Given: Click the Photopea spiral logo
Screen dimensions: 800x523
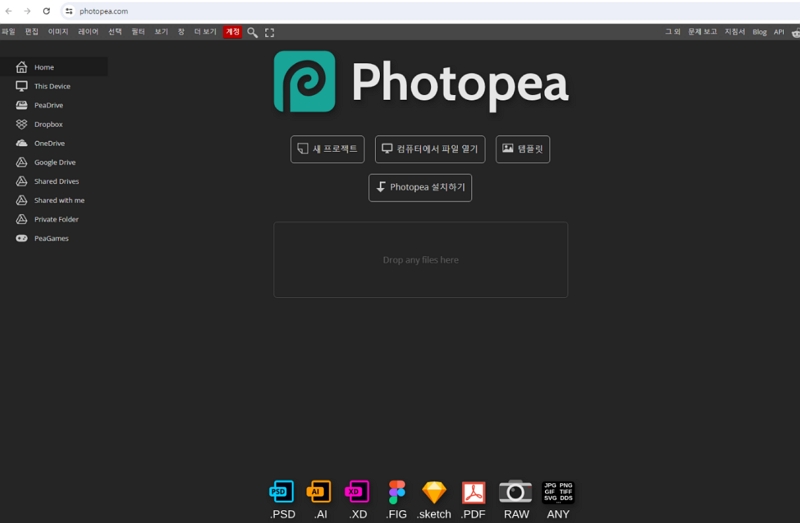Looking at the screenshot, I should (x=305, y=81).
